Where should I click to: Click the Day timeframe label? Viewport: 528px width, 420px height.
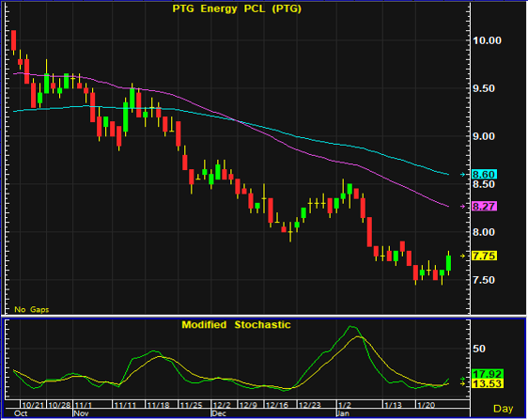503,409
